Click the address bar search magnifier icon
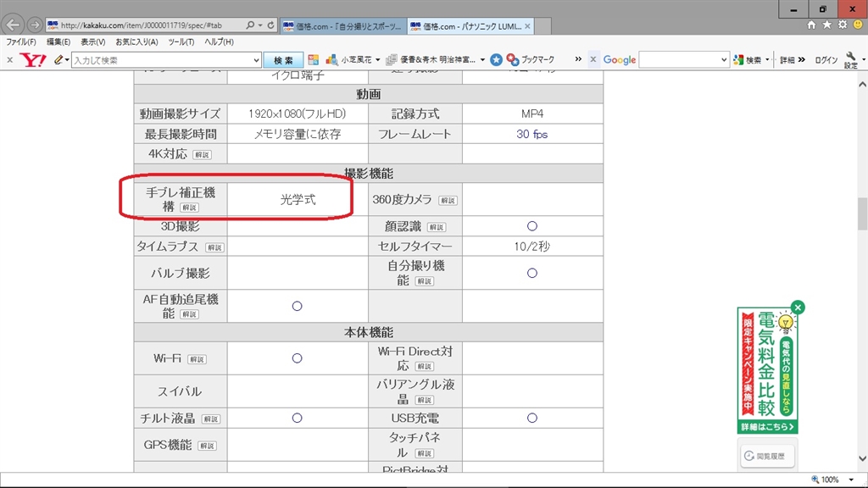This screenshot has height=488, width=868. 250,25
